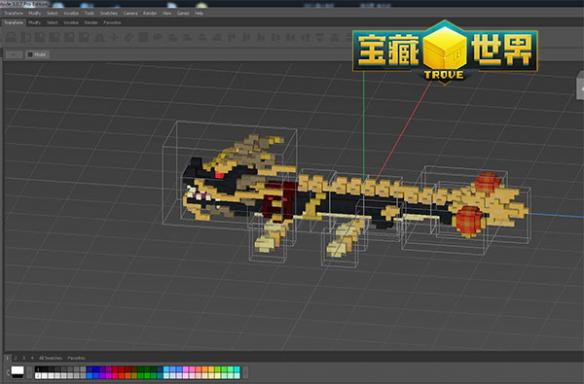This screenshot has width=584, height=384.
Task: Click the white foreground color box
Action: (x=18, y=370)
